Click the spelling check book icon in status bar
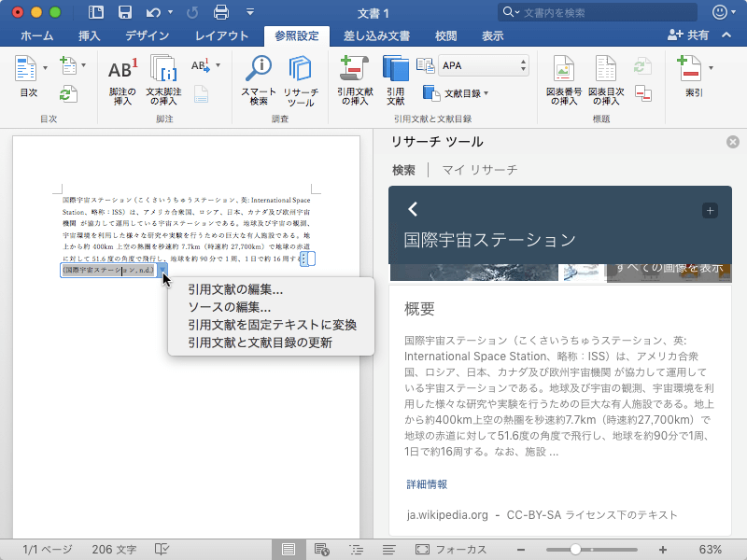The height and width of the screenshot is (560, 747). click(162, 550)
